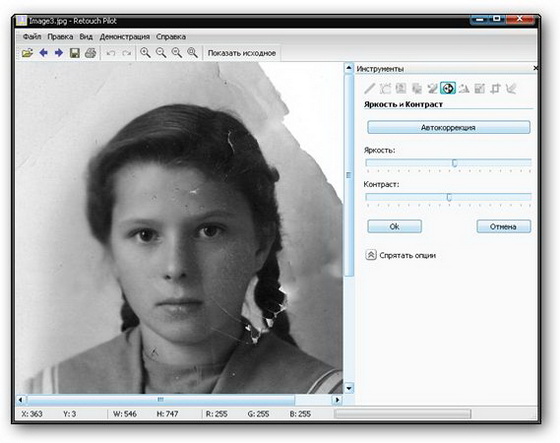Click the printer icon in toolbar
This screenshot has height=443, width=560.
click(x=90, y=53)
